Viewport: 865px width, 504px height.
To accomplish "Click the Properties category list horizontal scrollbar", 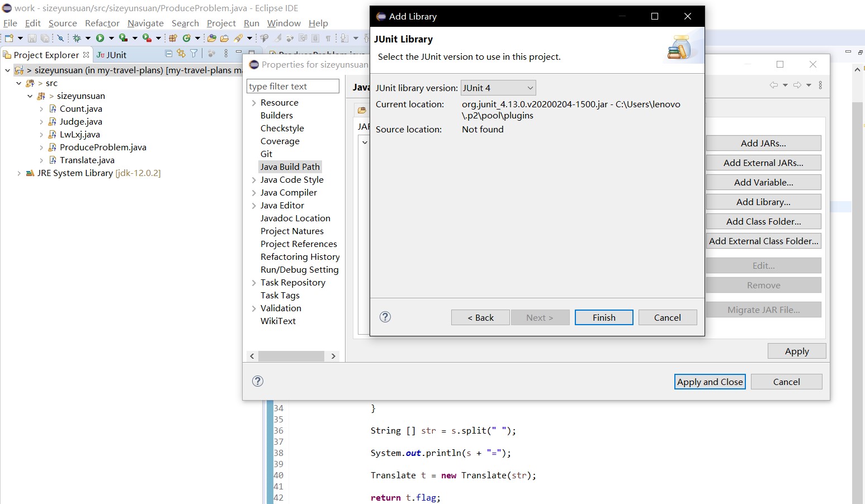I will click(291, 356).
